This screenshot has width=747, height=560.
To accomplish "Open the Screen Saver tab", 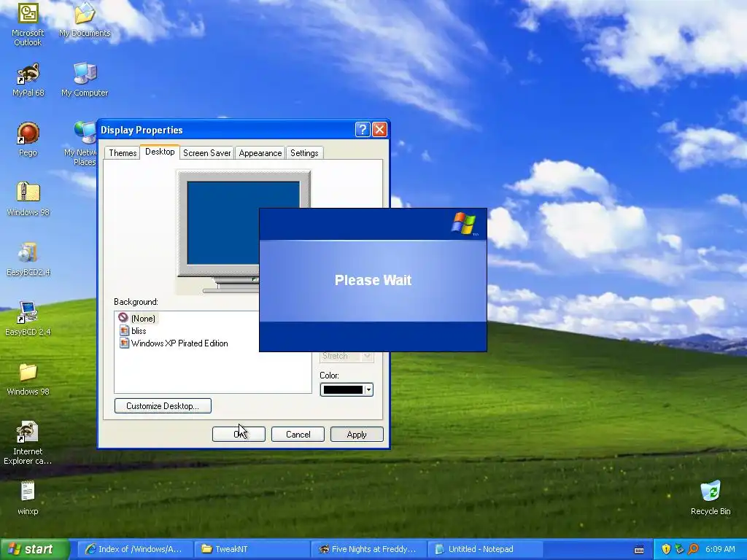I will point(206,153).
